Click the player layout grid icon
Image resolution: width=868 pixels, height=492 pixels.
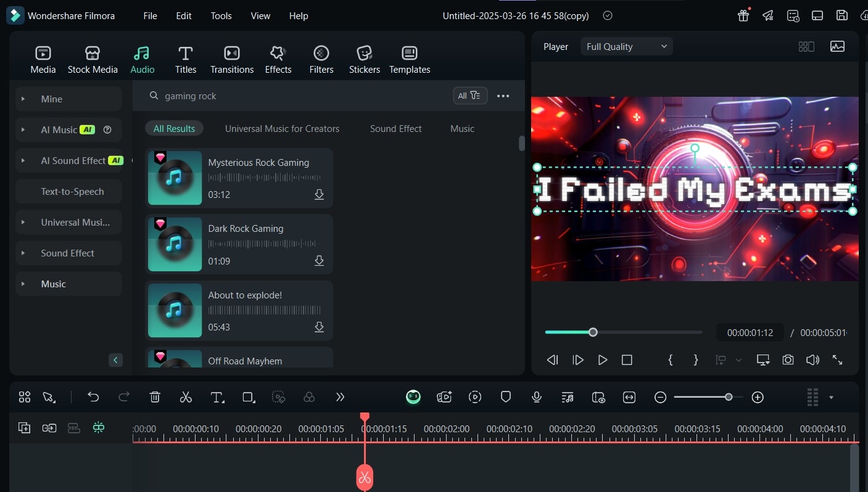(x=806, y=46)
